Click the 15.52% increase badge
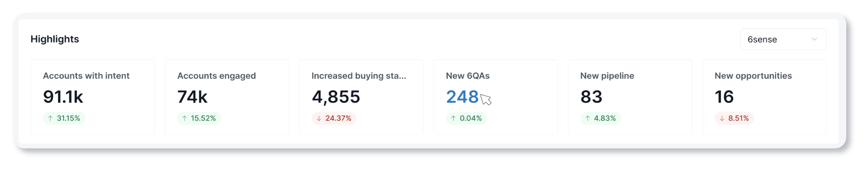Viewport: 868px width, 171px height. click(199, 118)
